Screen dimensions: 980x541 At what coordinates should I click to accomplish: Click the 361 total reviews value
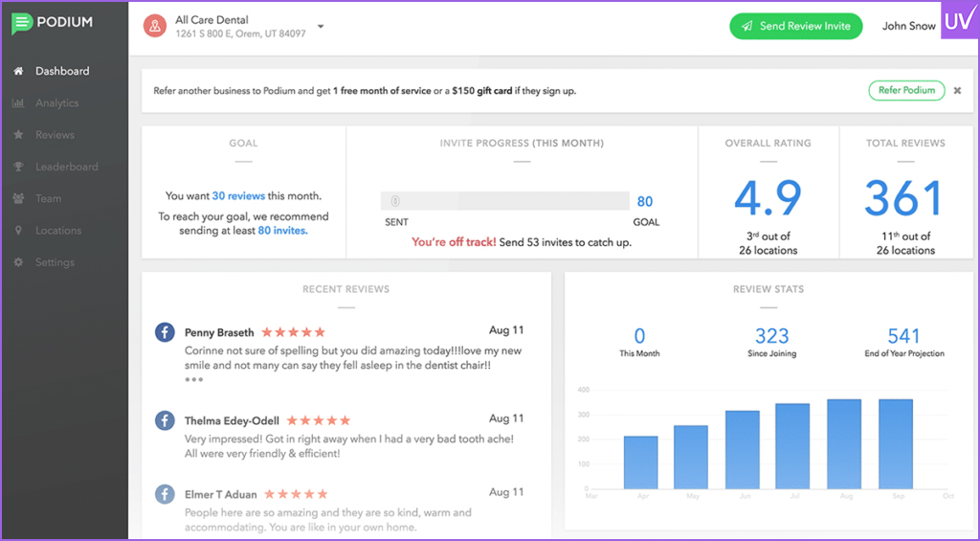904,198
